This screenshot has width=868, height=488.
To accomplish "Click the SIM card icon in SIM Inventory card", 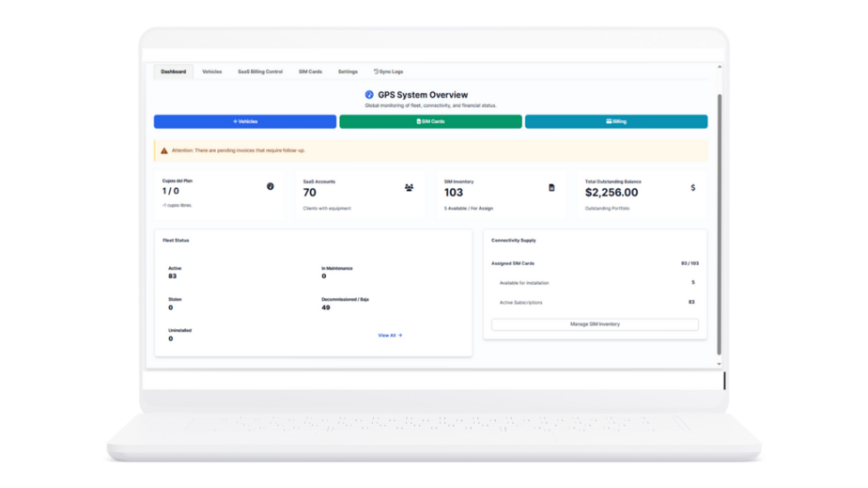I will [551, 188].
